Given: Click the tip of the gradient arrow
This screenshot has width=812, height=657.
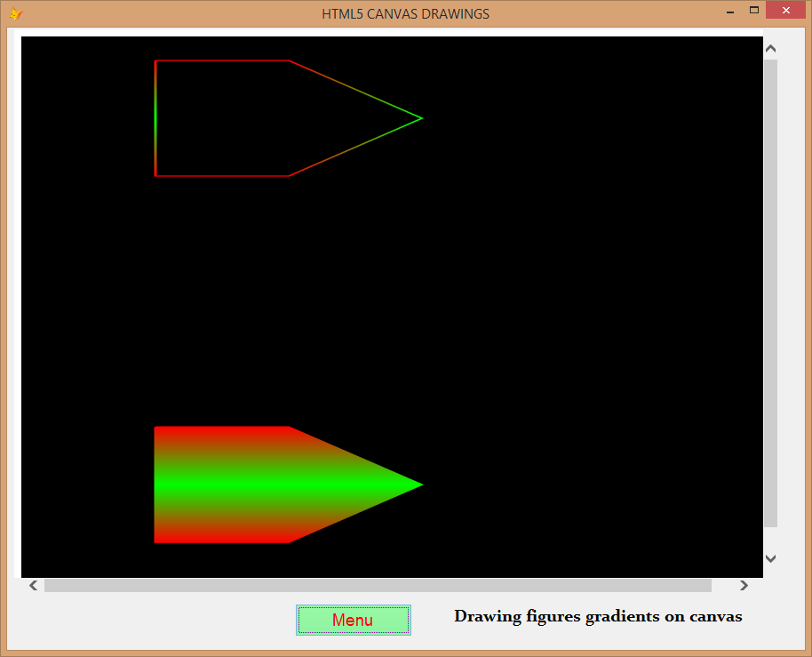Looking at the screenshot, I should 418,485.
